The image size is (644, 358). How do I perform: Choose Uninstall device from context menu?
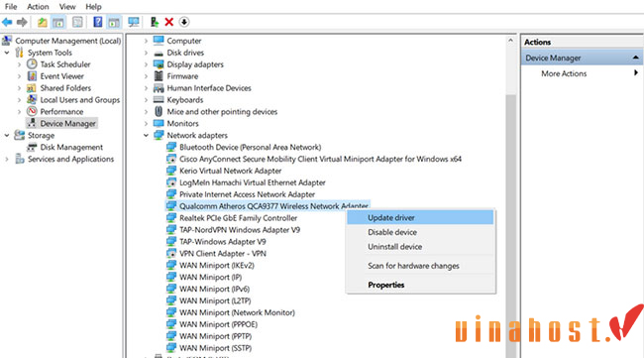pos(420,247)
